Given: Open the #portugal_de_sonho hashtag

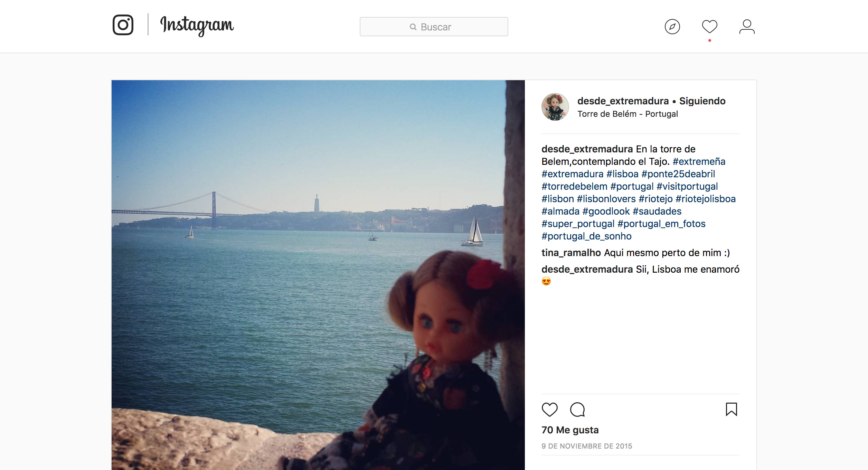Looking at the screenshot, I should click(x=586, y=236).
